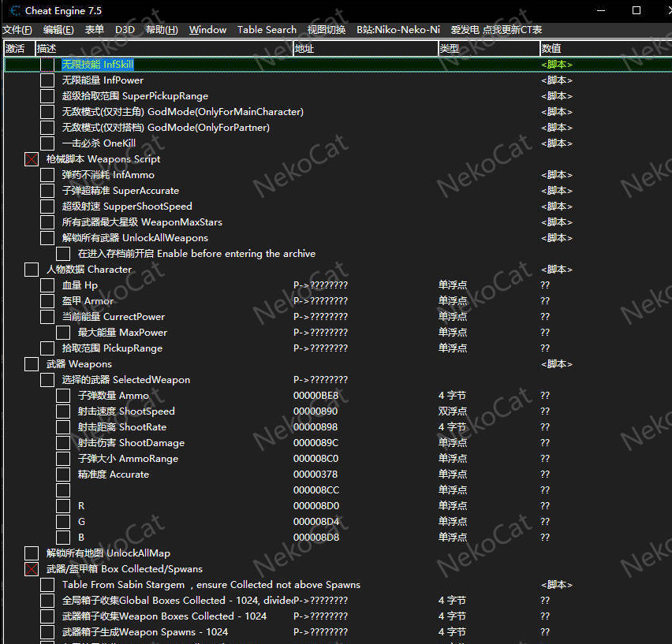Toggle the OneKill cheat checkbox
The width and height of the screenshot is (672, 644).
[47, 143]
